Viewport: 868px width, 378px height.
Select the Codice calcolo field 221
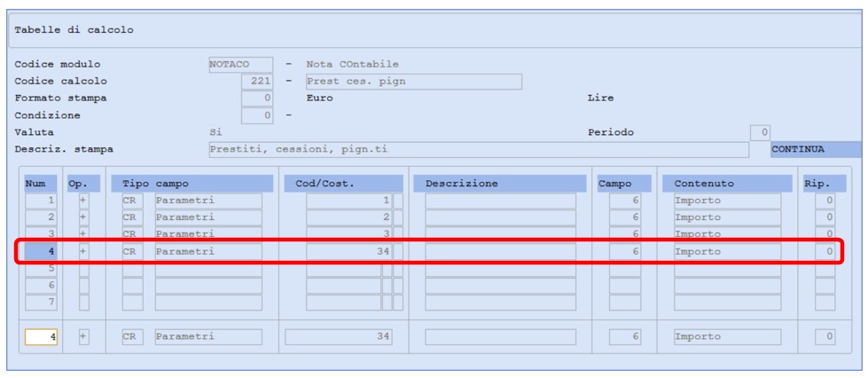tap(257, 82)
